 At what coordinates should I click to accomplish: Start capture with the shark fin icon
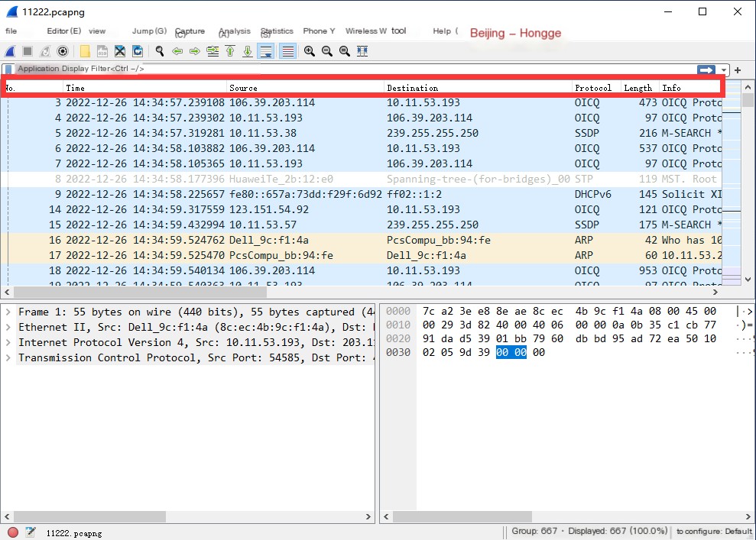pyautogui.click(x=10, y=51)
